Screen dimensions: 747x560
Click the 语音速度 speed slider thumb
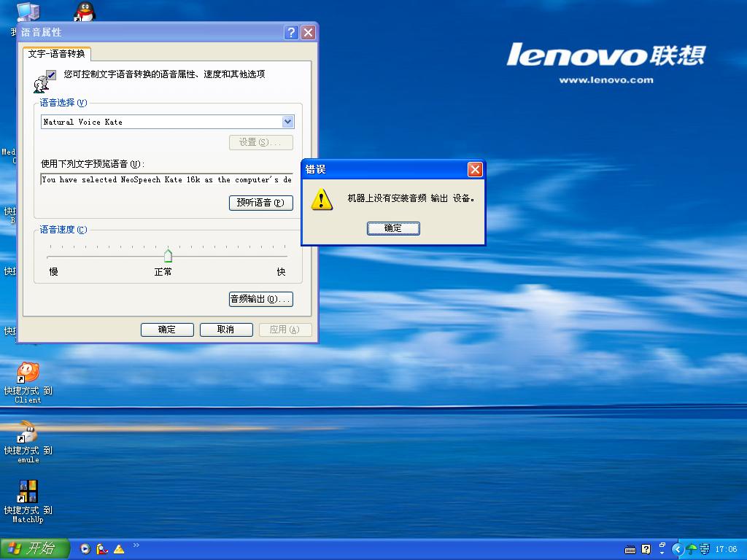pyautogui.click(x=168, y=255)
